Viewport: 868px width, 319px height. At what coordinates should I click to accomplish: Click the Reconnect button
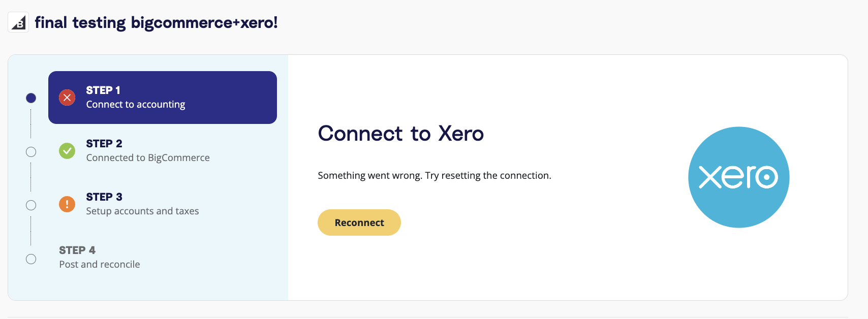[359, 222]
